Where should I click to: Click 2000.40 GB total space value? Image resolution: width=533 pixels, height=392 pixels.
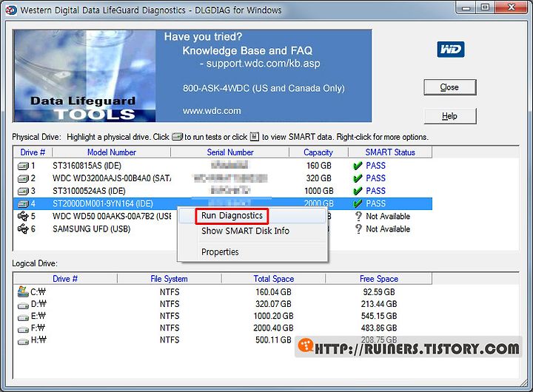click(273, 328)
